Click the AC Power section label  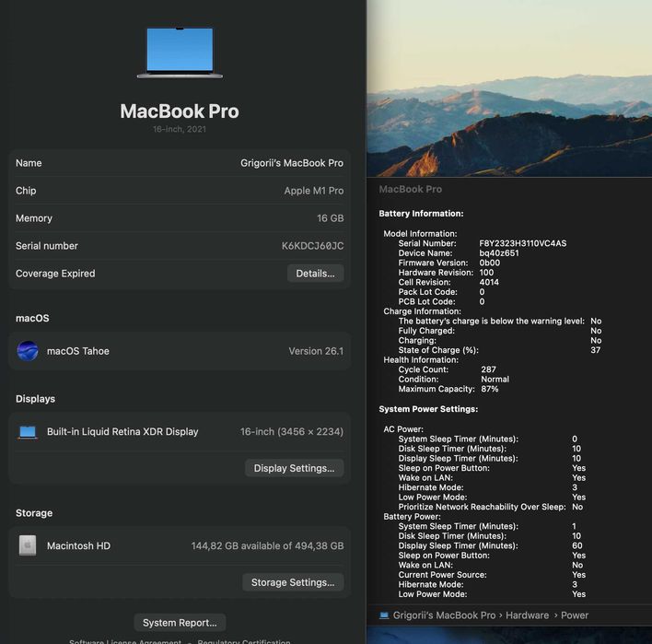click(403, 429)
